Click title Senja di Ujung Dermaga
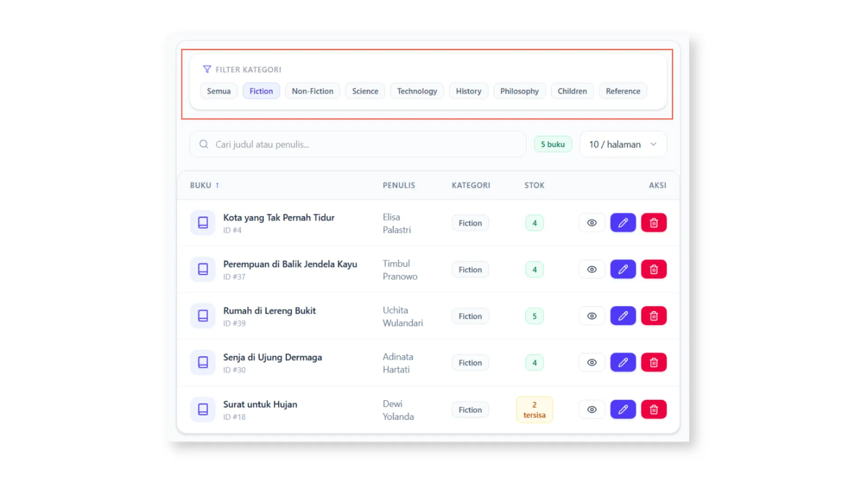 [273, 357]
